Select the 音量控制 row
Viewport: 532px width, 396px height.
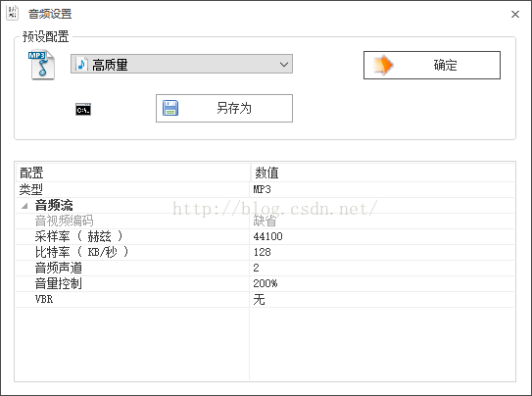click(x=265, y=283)
